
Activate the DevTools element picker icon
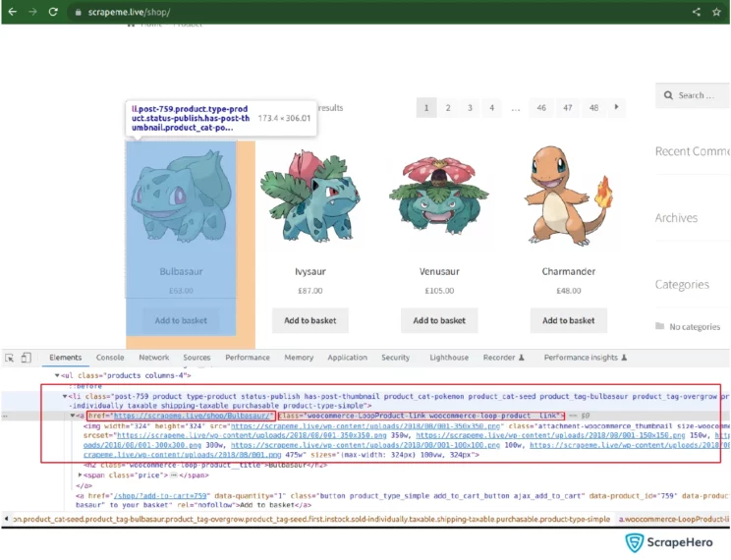[9, 358]
